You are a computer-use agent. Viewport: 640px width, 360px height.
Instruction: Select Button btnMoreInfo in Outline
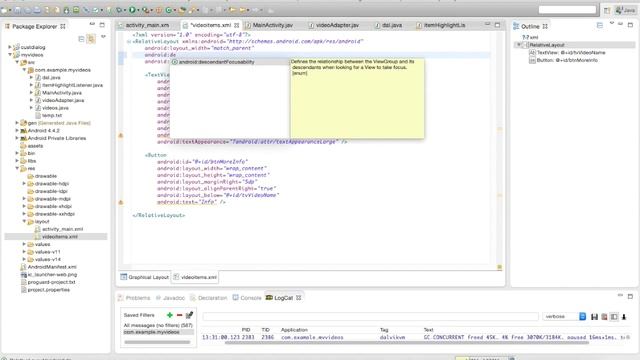point(563,60)
